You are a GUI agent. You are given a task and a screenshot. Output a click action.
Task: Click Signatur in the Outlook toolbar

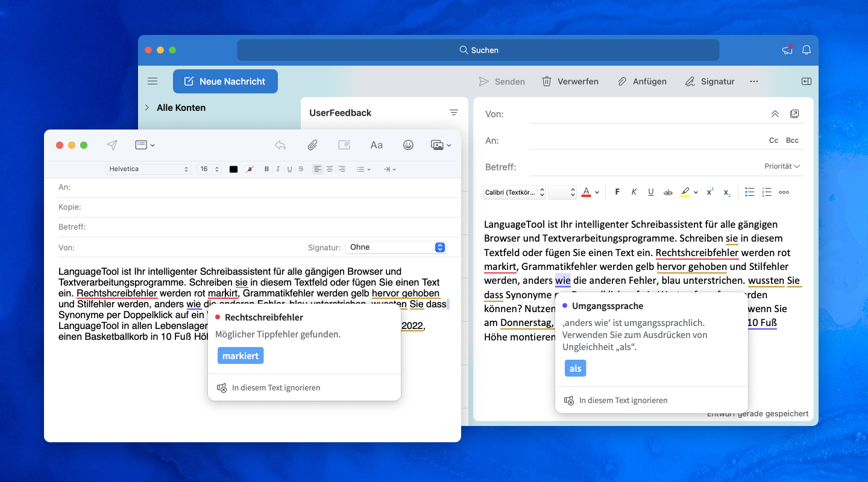pyautogui.click(x=710, y=81)
